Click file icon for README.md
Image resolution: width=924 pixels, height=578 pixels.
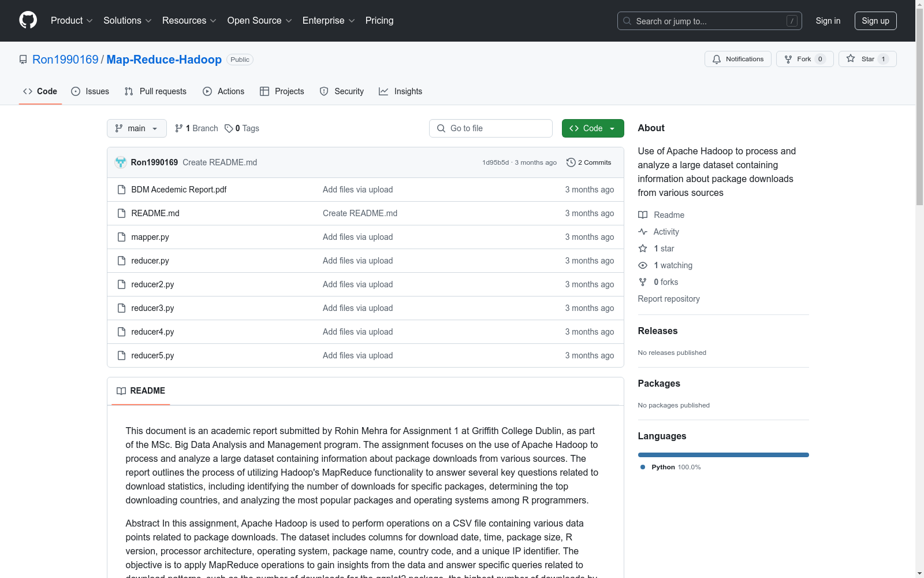[121, 213]
